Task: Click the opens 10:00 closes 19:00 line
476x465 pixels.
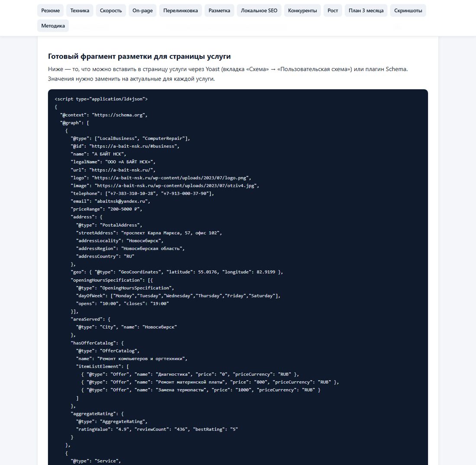Action: coord(122,304)
